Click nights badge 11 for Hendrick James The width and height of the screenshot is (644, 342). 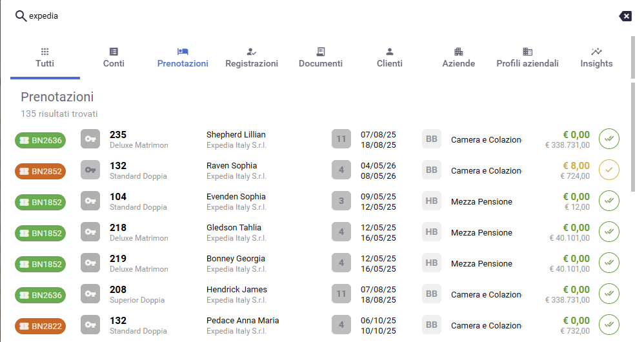click(341, 294)
